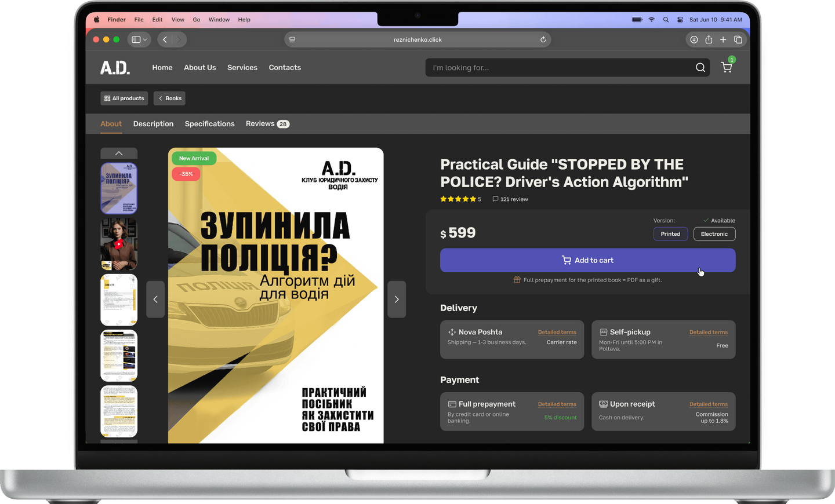Click the battery status icon
835x504 pixels.
click(637, 20)
